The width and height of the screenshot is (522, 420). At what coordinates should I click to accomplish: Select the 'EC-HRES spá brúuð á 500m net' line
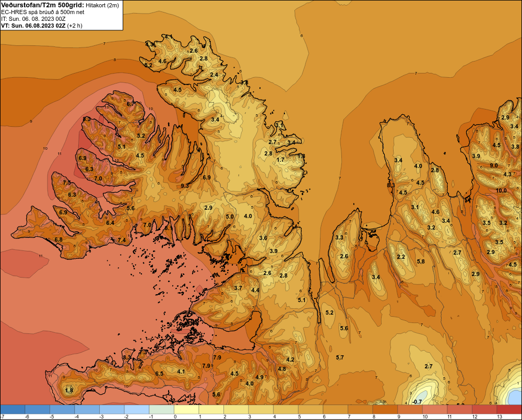(42, 12)
